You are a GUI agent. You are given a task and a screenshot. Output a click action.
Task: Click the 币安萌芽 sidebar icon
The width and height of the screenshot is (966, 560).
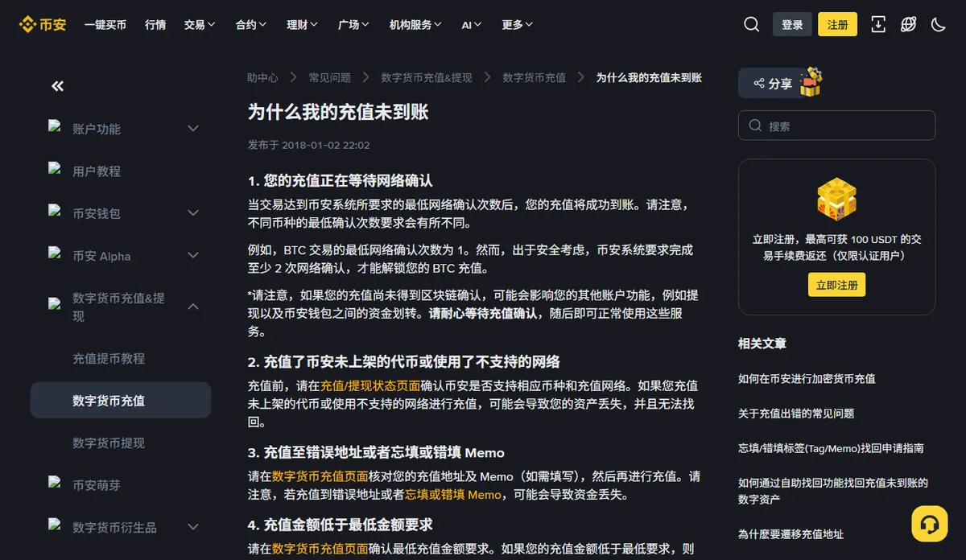[x=56, y=484]
